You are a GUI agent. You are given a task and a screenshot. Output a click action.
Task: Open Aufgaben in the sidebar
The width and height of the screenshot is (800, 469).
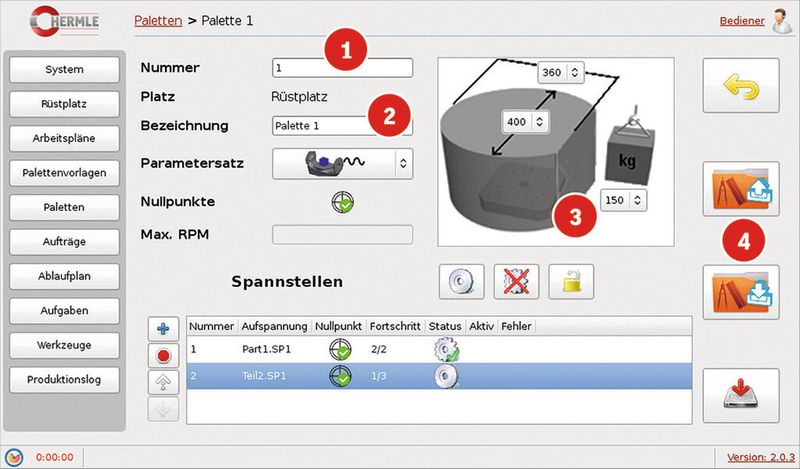(64, 311)
